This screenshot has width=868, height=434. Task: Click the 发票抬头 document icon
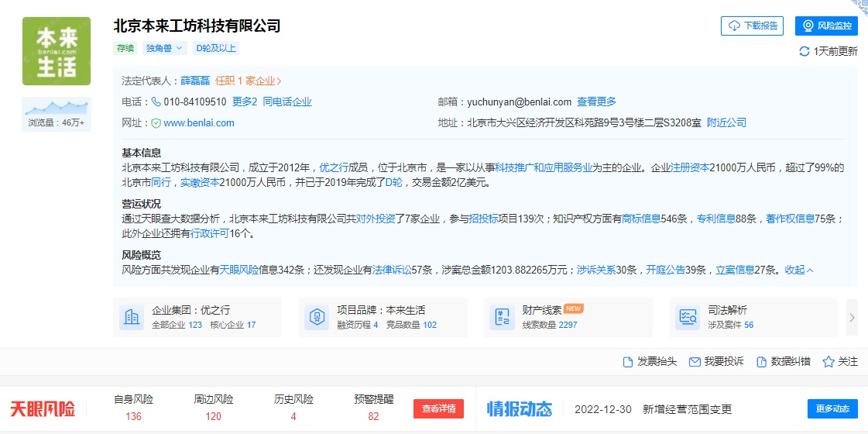[628, 362]
